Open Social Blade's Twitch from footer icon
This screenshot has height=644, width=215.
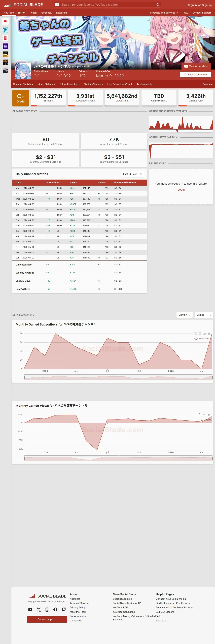(x=64, y=610)
